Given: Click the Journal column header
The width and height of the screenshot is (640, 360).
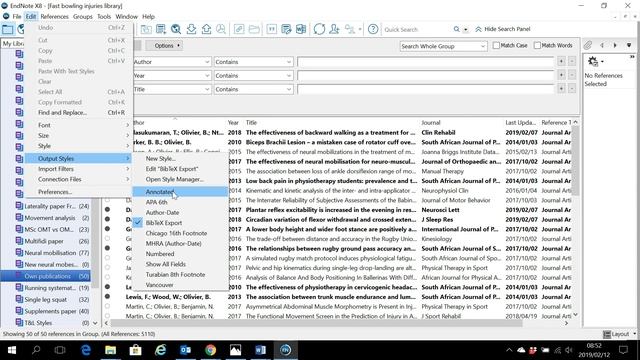Looking at the screenshot, I should point(430,122).
